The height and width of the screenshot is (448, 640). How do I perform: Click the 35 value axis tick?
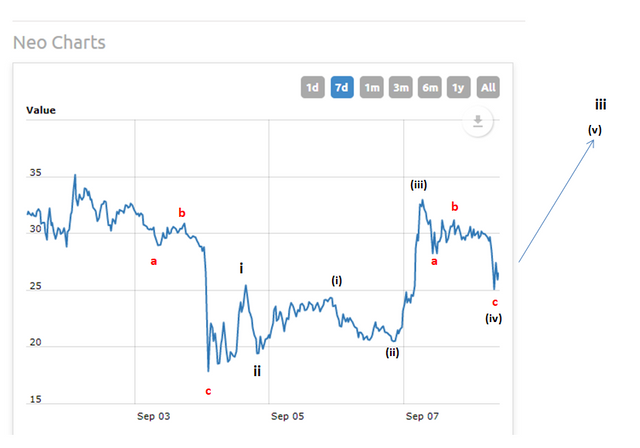pos(35,174)
